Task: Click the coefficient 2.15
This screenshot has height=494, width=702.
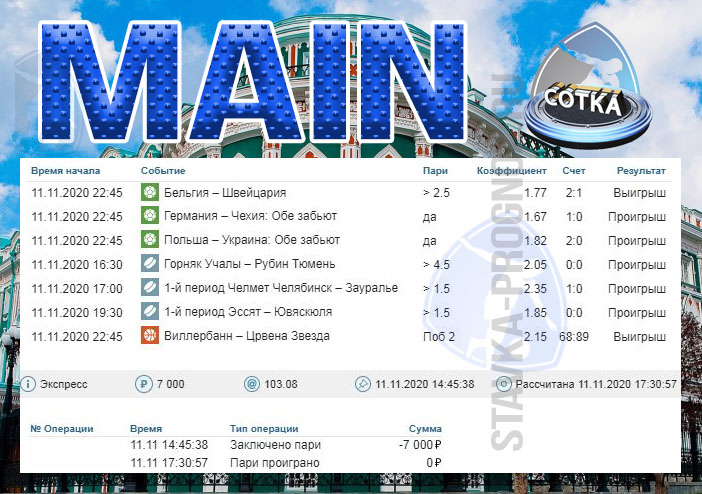Action: point(535,337)
